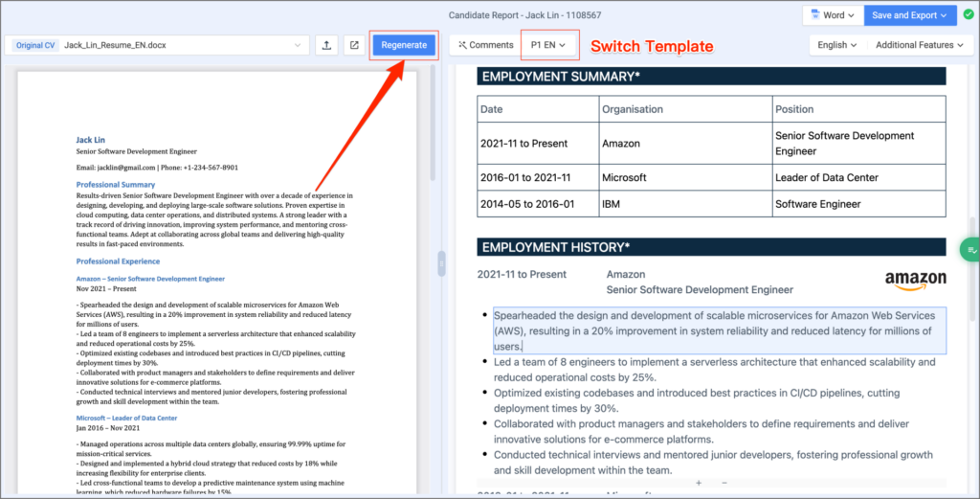
Task: Open the Save and Export dropdown
Action: [909, 15]
